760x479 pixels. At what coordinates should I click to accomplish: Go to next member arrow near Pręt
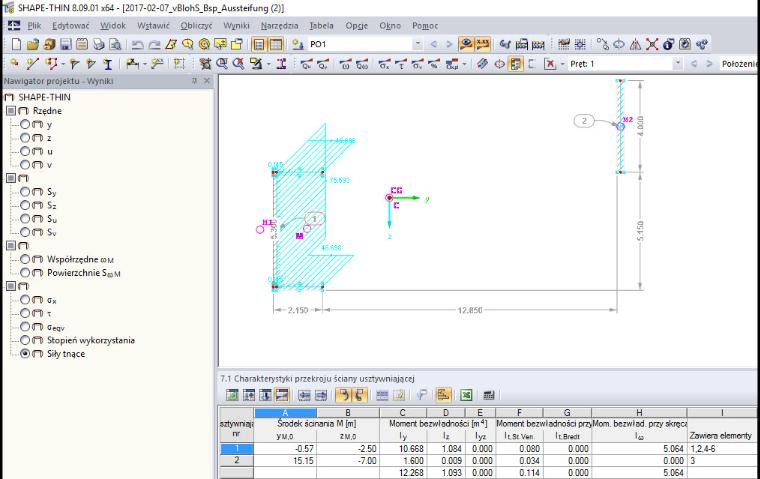tap(710, 64)
